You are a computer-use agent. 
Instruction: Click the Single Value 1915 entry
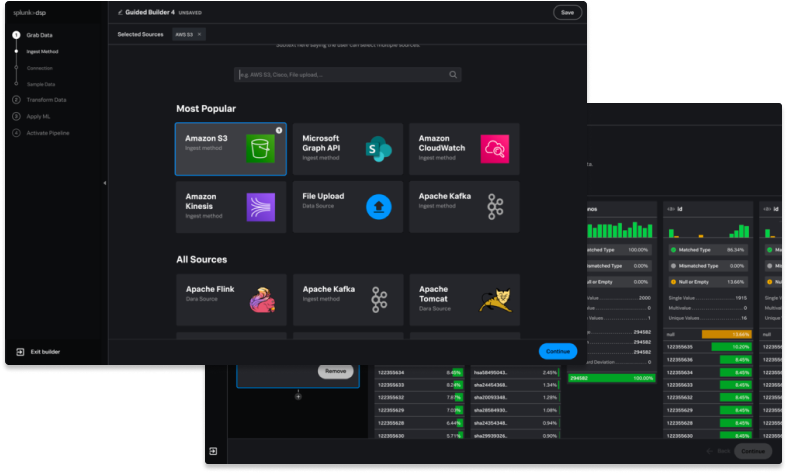tap(708, 298)
